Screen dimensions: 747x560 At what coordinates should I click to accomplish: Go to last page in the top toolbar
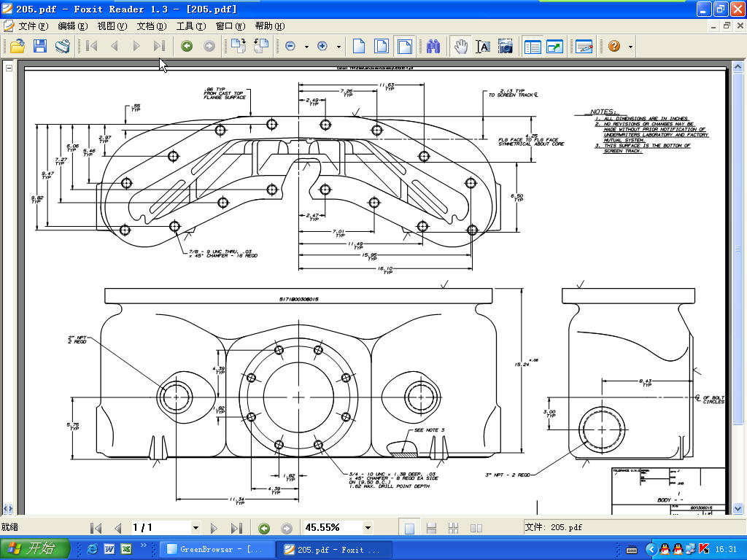pyautogui.click(x=159, y=46)
